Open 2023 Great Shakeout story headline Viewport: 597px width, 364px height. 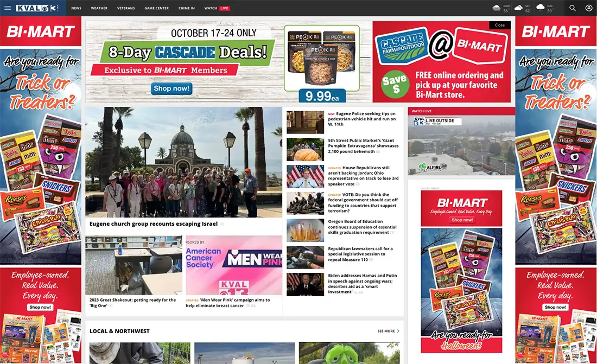click(x=132, y=303)
